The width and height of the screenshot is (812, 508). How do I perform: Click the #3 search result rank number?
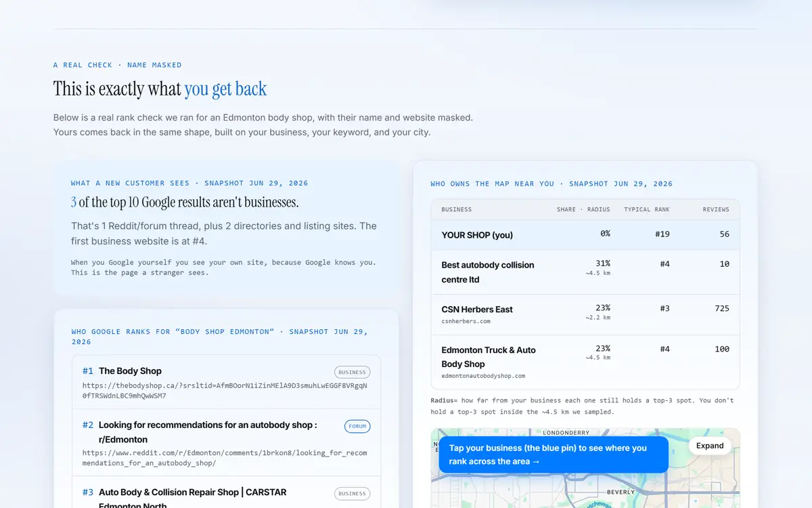[88, 492]
